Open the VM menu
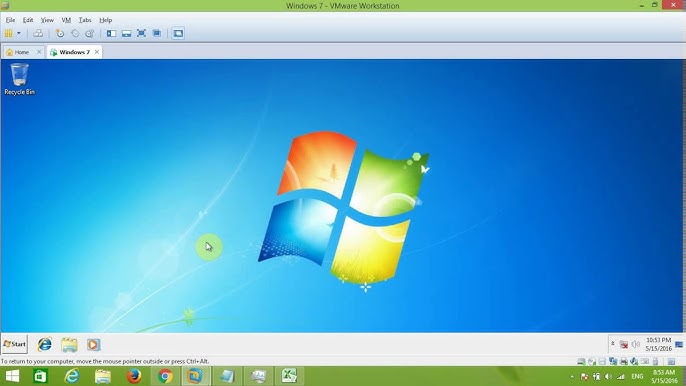This screenshot has height=386, width=686. (66, 20)
